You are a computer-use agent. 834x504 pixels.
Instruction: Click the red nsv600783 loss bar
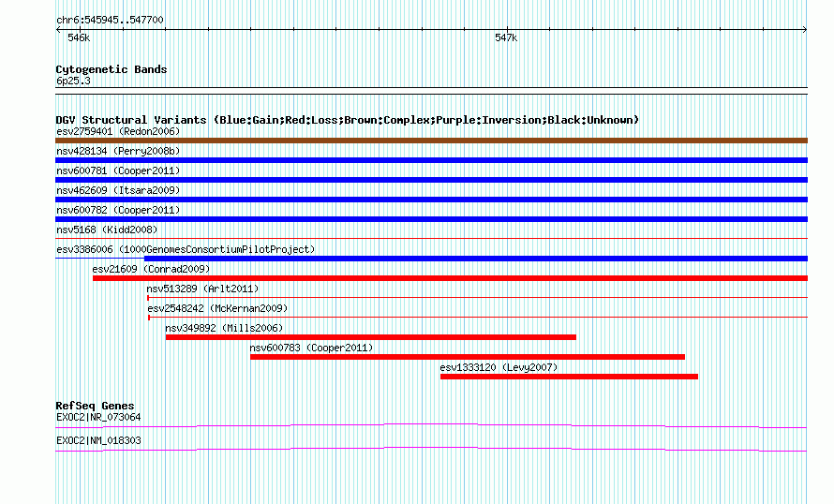(x=468, y=357)
